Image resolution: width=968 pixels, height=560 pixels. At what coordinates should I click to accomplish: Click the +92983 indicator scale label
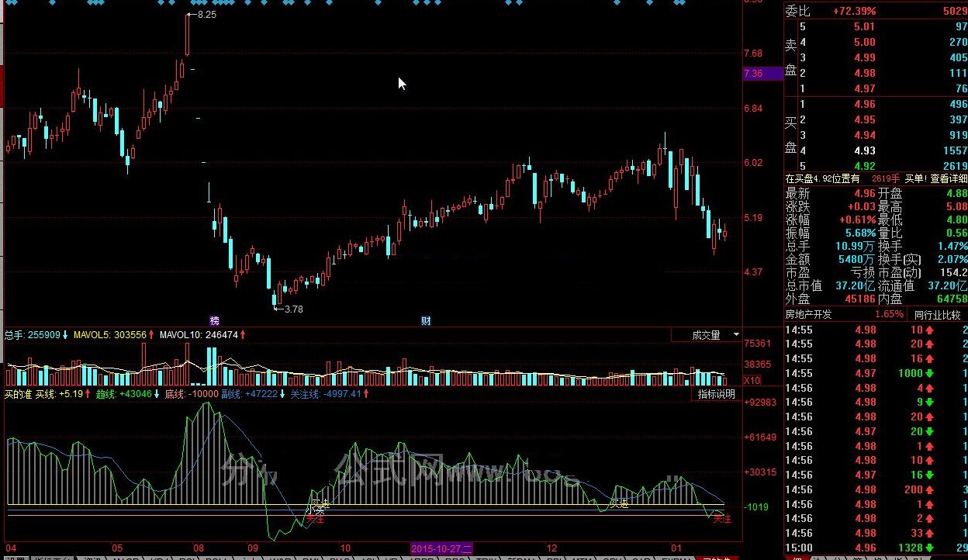pos(760,403)
